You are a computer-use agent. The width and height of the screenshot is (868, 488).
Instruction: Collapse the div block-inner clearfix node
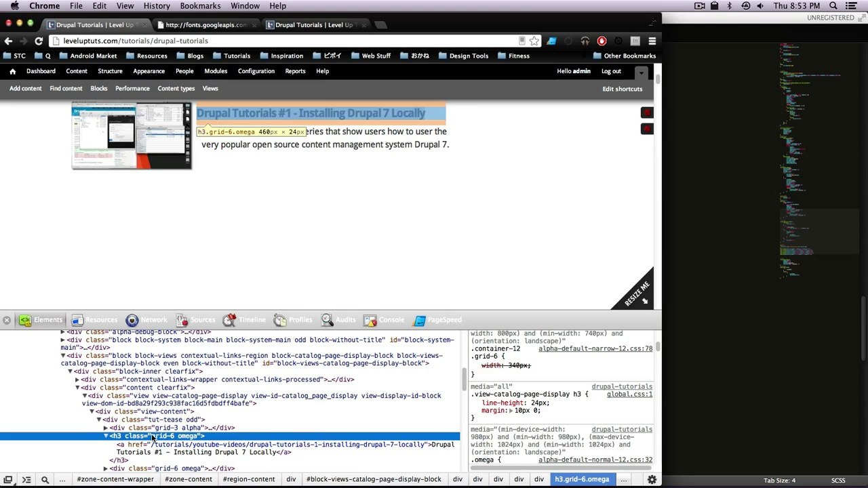[x=70, y=371]
